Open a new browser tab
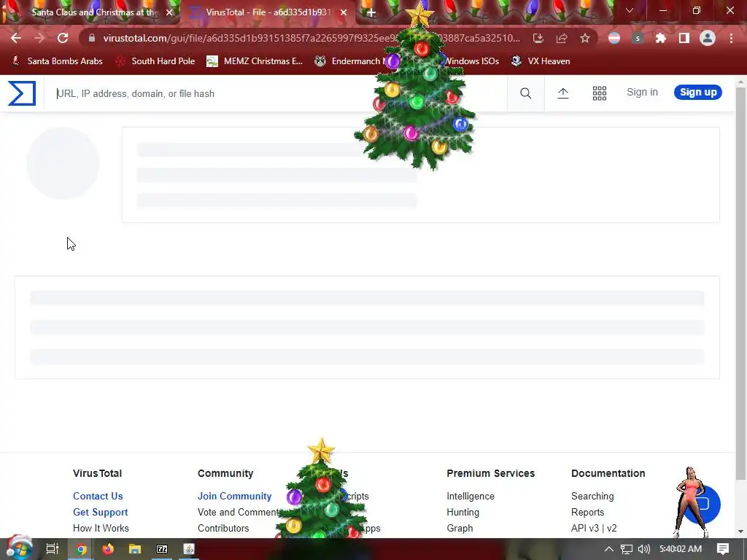The width and height of the screenshot is (747, 560). pos(371,12)
